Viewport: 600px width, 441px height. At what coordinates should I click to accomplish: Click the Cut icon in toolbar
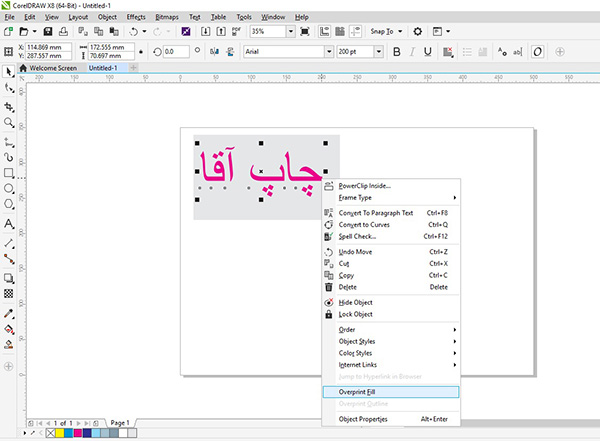pyautogui.click(x=83, y=31)
